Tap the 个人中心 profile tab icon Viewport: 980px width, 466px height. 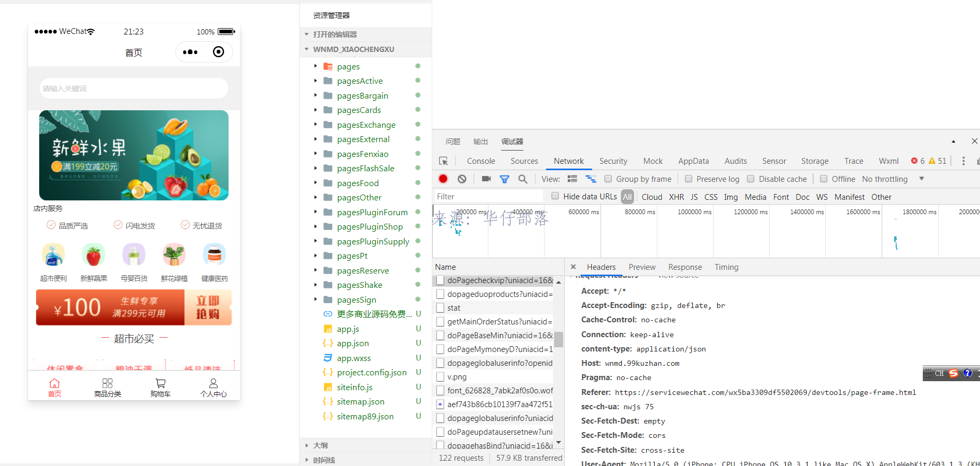pyautogui.click(x=213, y=383)
